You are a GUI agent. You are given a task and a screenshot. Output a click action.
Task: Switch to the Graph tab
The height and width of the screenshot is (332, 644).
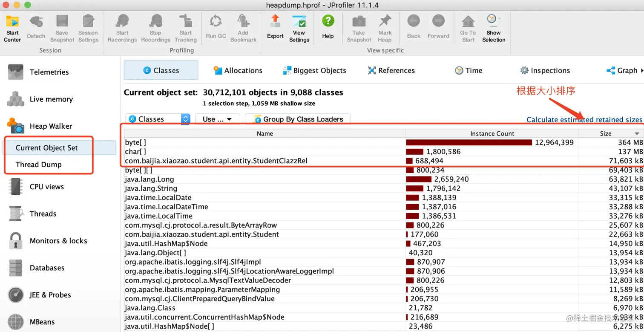pyautogui.click(x=622, y=70)
